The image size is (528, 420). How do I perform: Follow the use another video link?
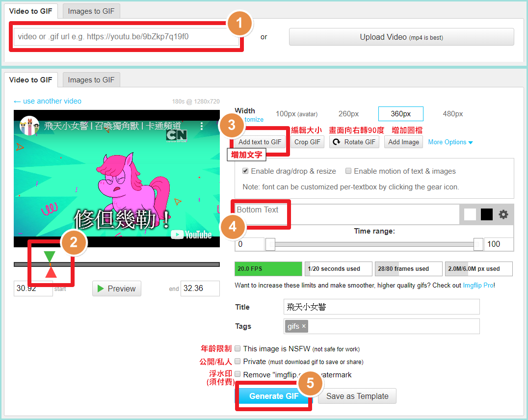click(x=48, y=101)
